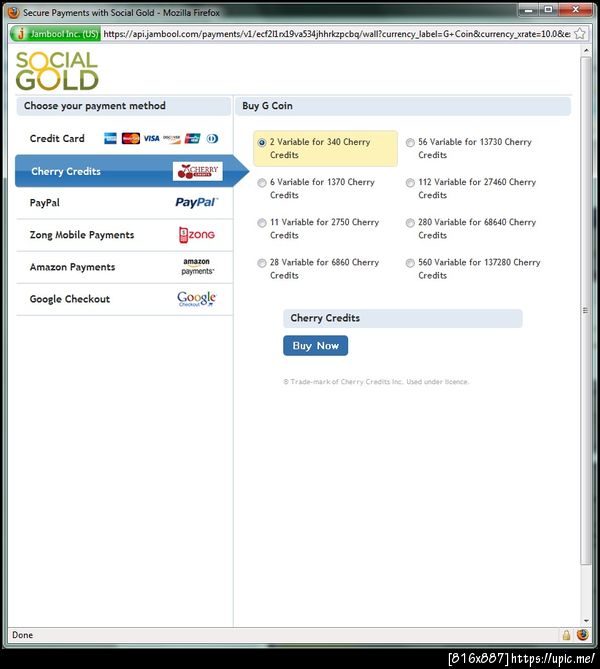This screenshot has width=600, height=669.
Task: Click the URL address field
Action: click(337, 34)
